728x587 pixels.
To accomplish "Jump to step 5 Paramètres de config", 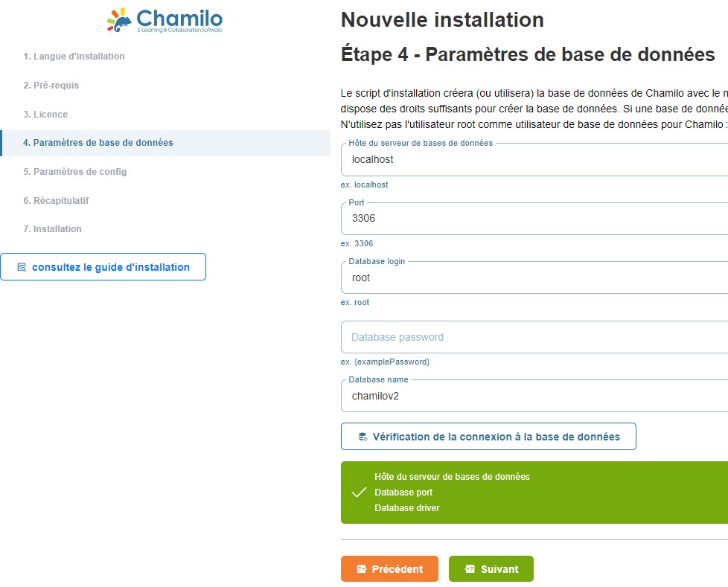I will pos(74,172).
